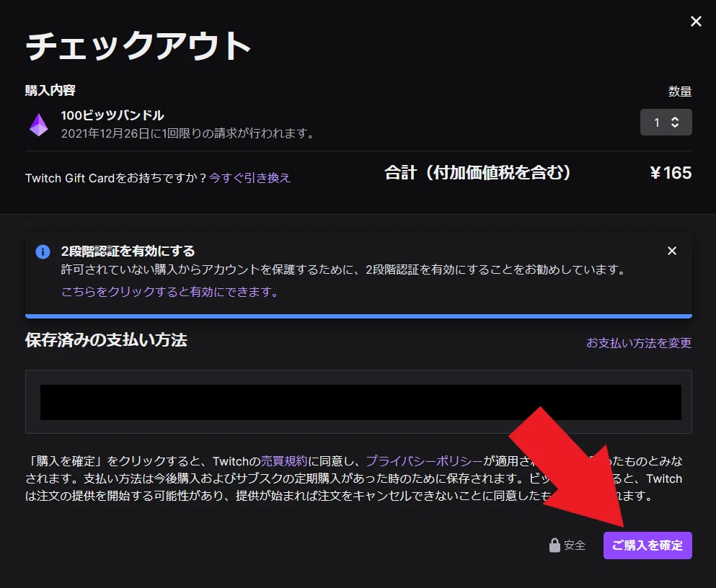Click the purple Bits gem icon
The width and height of the screenshot is (716, 588).
pos(39,125)
